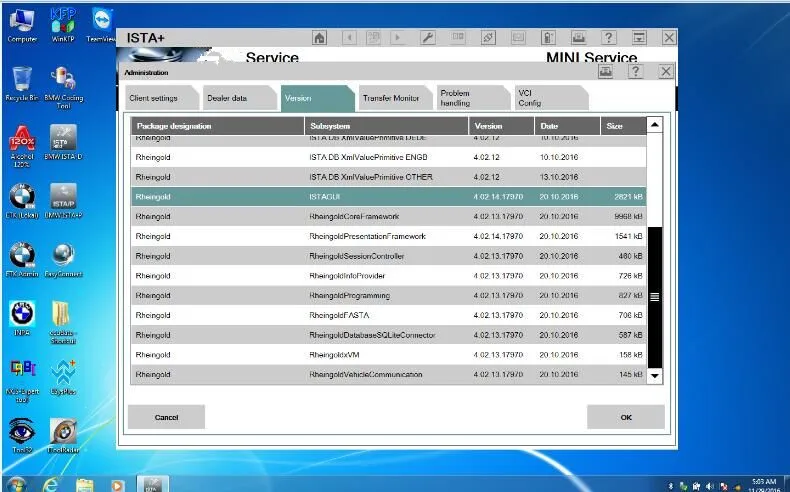790x492 pixels.
Task: Select the RheingoldFASTA row
Action: pos(388,315)
